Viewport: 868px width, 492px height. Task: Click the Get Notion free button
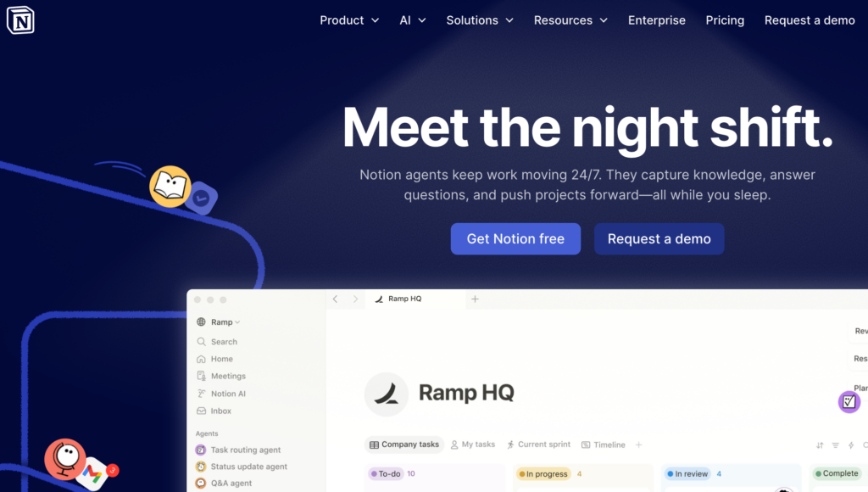point(515,239)
